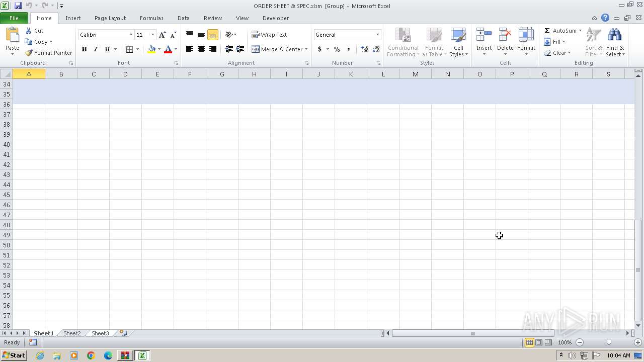644x362 pixels.
Task: Click the Paste clipboard icon
Action: [12, 36]
